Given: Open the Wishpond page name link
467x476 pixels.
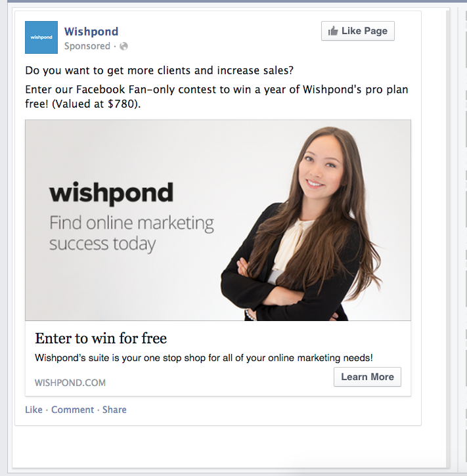Looking at the screenshot, I should tap(91, 32).
